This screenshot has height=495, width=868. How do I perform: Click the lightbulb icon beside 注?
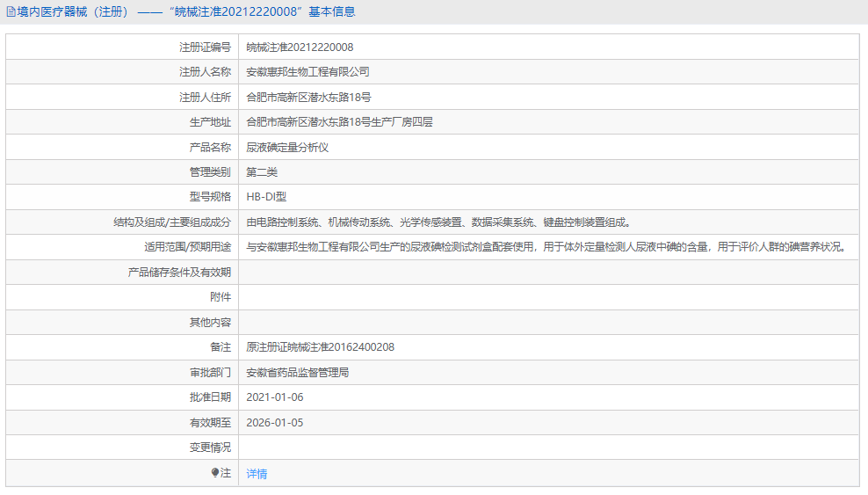pos(215,473)
